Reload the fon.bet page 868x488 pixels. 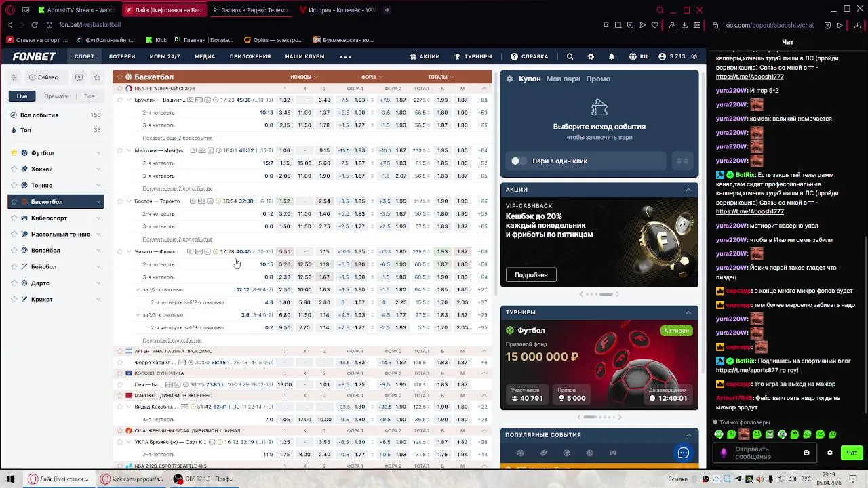coord(34,25)
